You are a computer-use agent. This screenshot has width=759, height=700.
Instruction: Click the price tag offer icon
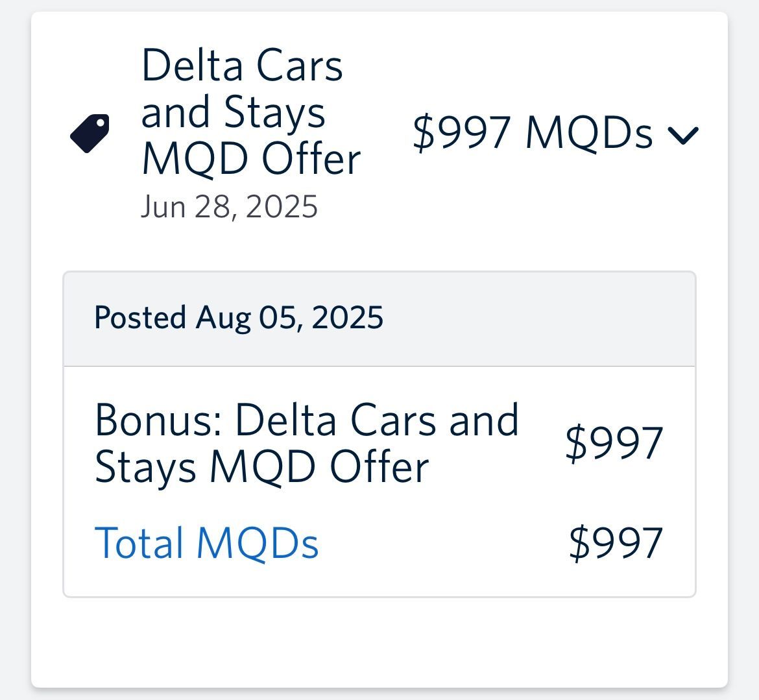(x=90, y=134)
